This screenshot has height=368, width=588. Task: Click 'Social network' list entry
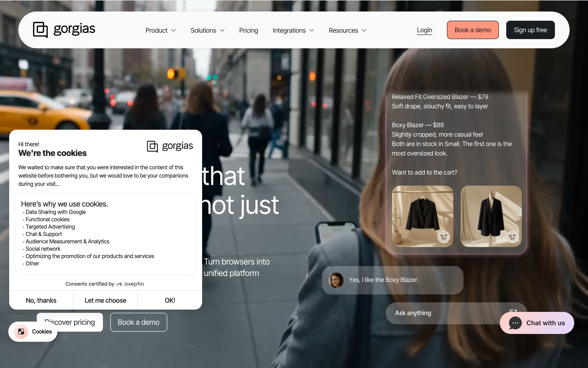tap(43, 249)
